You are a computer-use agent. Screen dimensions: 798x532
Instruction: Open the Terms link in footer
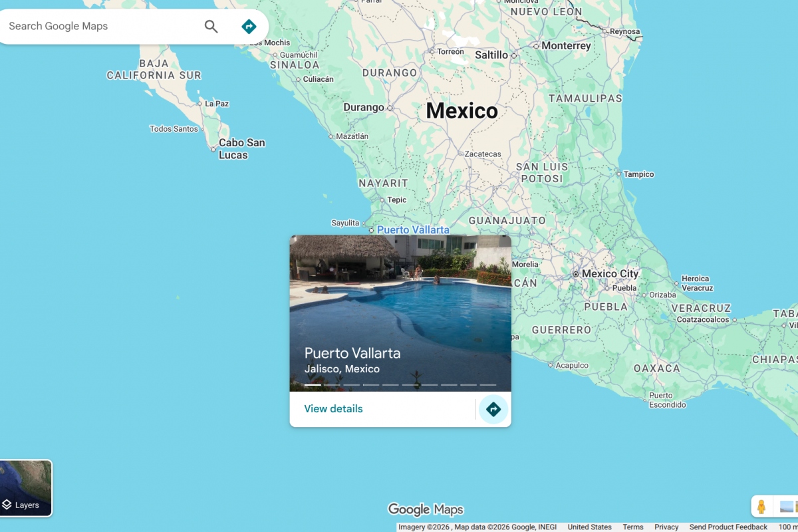632,527
